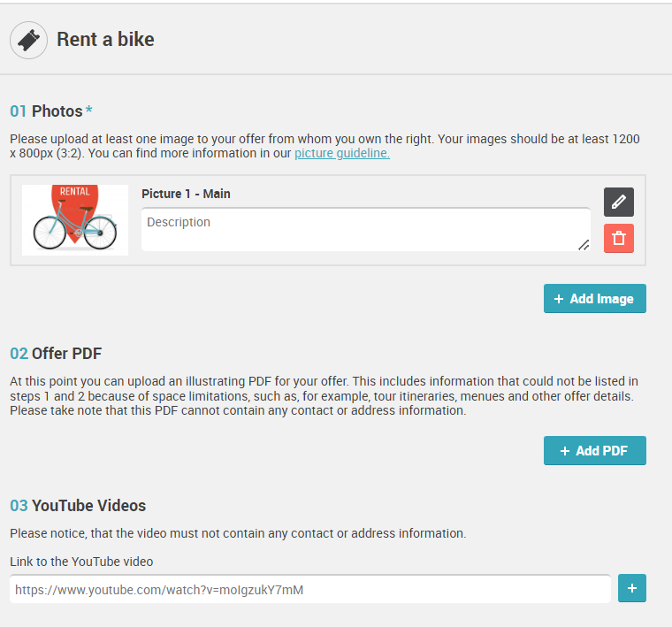
Task: Click the 01 Photos section heading
Action: pos(51,111)
